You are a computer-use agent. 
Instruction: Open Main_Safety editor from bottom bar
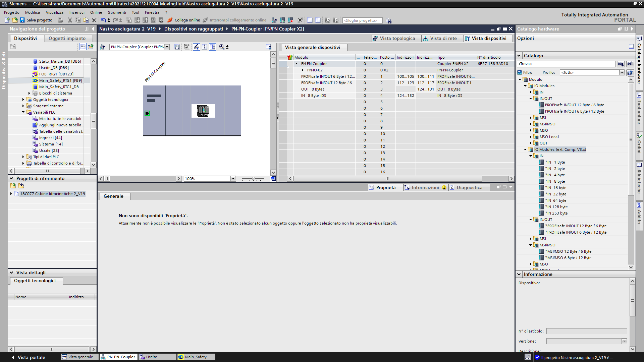click(197, 357)
